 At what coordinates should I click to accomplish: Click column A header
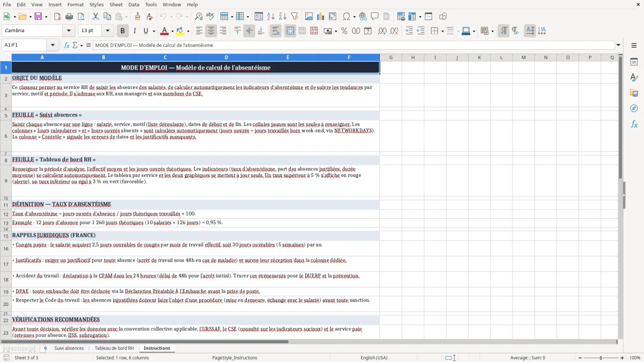pos(42,57)
